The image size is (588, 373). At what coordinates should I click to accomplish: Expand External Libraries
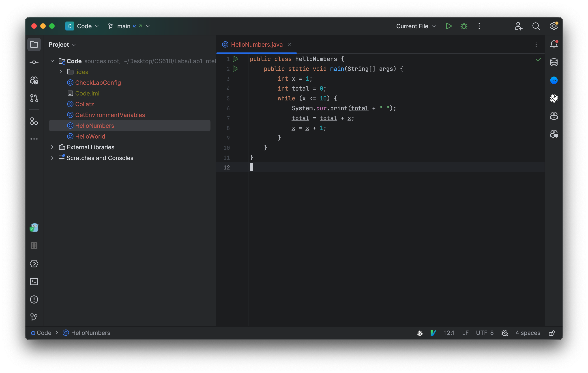click(x=52, y=147)
